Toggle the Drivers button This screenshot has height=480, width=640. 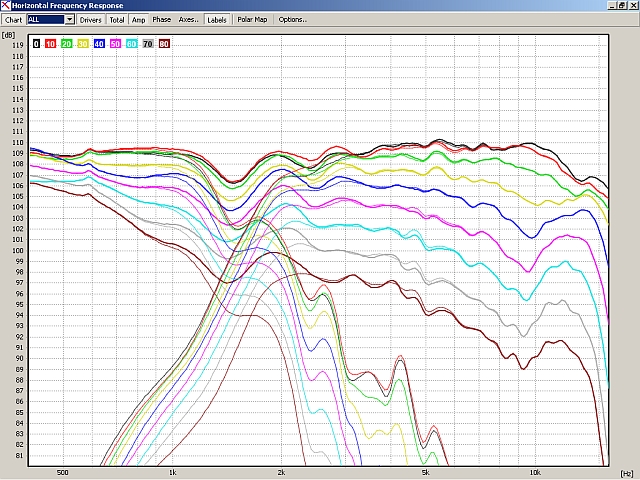click(90, 20)
